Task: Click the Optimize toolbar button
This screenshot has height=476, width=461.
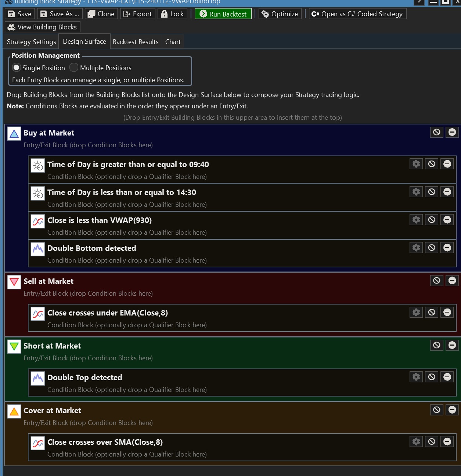Action: click(x=280, y=14)
